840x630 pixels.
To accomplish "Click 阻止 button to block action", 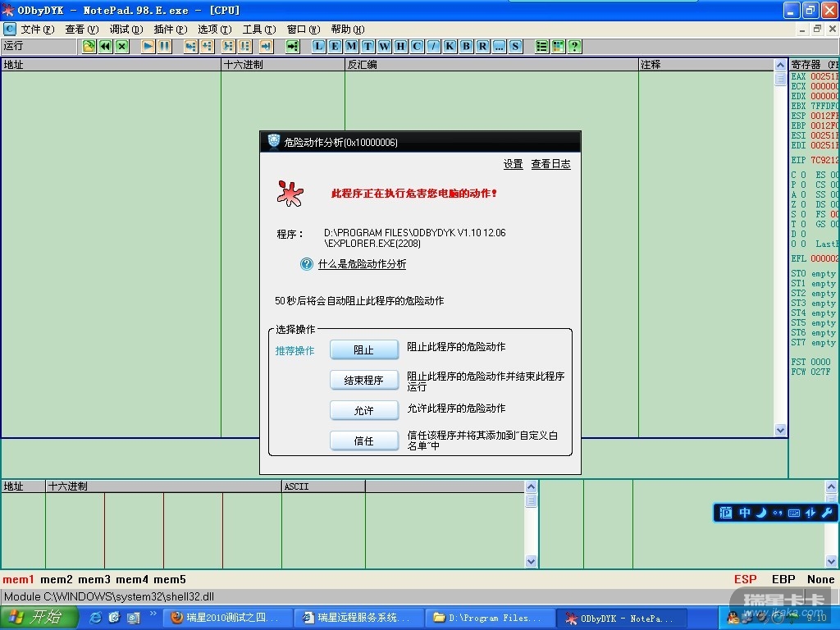I will coord(364,349).
